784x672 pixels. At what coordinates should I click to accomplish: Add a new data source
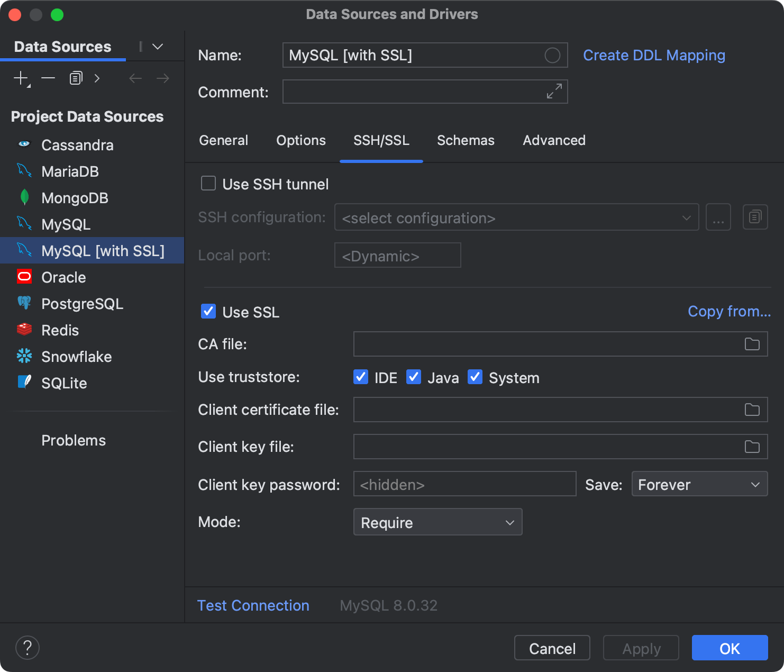point(20,78)
